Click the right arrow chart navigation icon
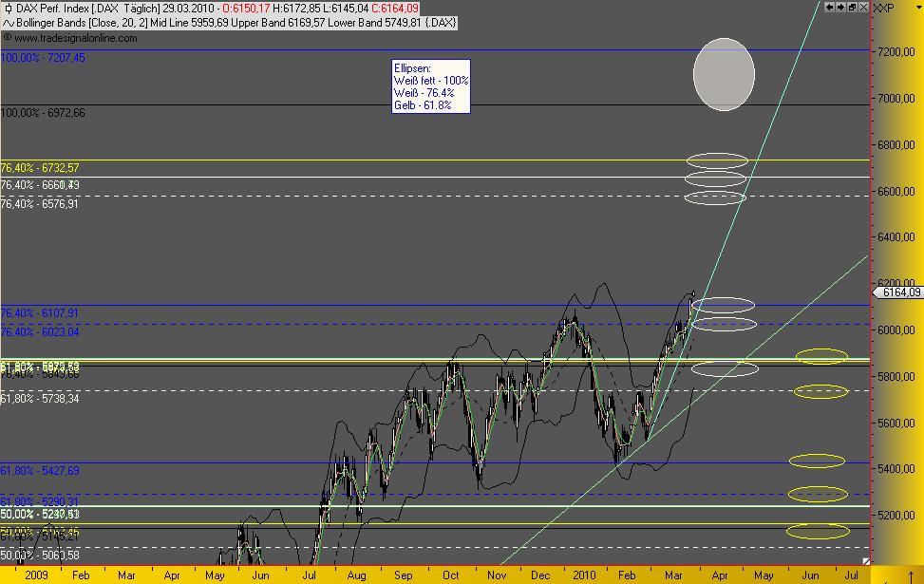This screenshot has height=584, width=924. point(840,7)
